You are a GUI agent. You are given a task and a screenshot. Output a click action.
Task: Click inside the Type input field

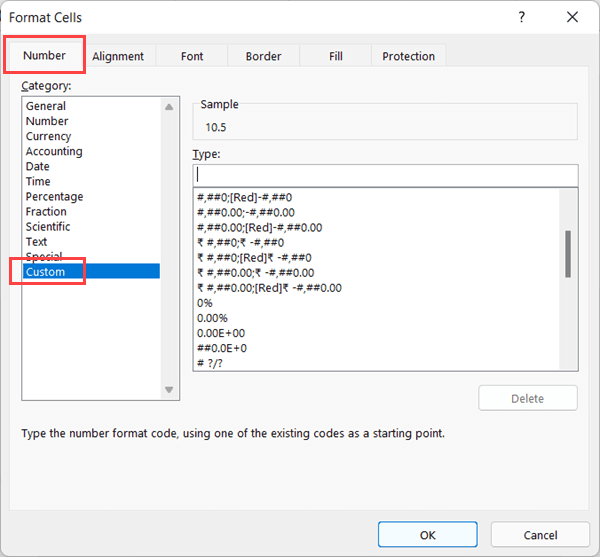[385, 175]
